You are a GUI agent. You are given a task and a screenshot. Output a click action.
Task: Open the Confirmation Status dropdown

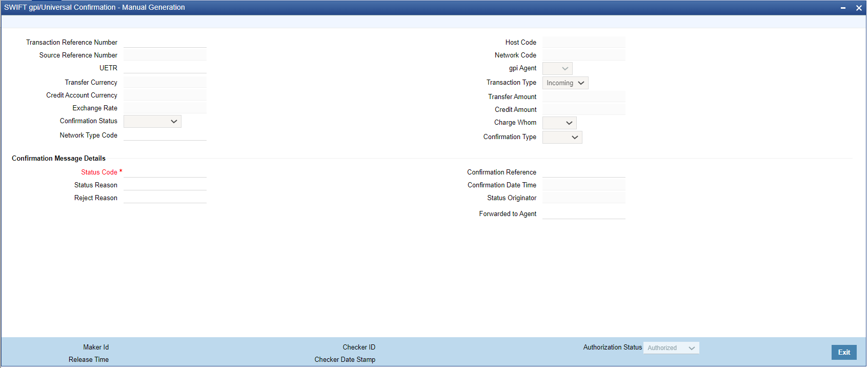152,121
